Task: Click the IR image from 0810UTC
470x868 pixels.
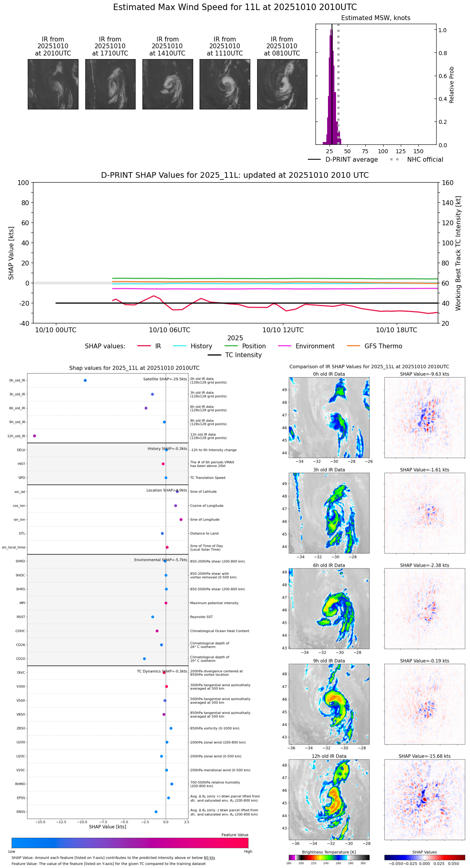Action: click(282, 84)
